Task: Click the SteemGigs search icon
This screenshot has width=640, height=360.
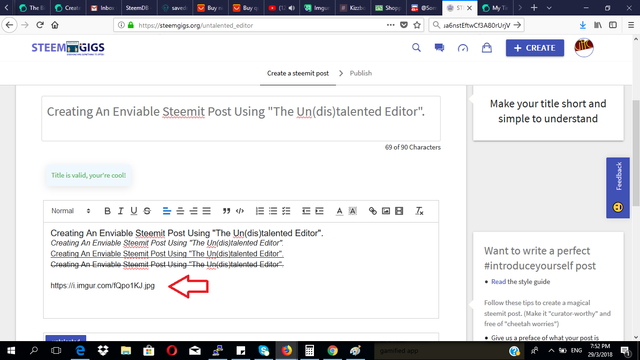Action: click(416, 48)
